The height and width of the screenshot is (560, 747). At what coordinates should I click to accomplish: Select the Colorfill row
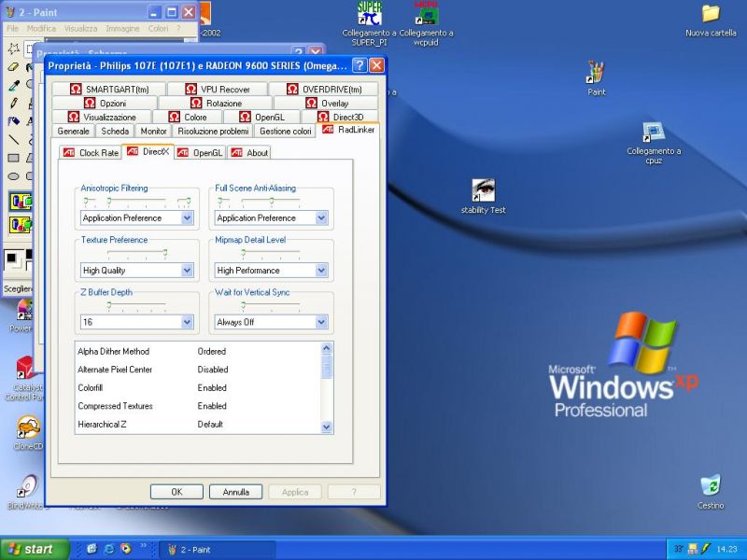(x=198, y=387)
